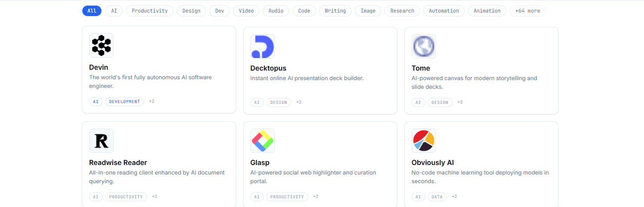Click the AI tag on Glasp card
The image size is (644, 207).
coord(257,197)
